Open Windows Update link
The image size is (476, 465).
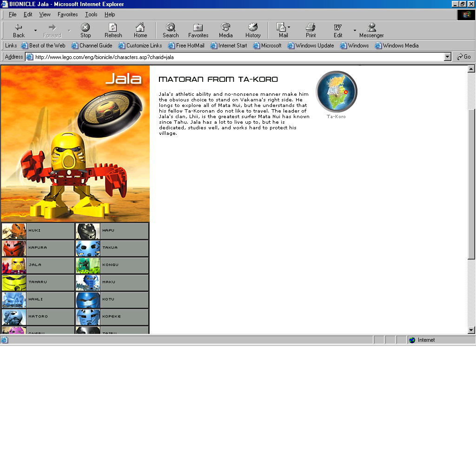(311, 46)
